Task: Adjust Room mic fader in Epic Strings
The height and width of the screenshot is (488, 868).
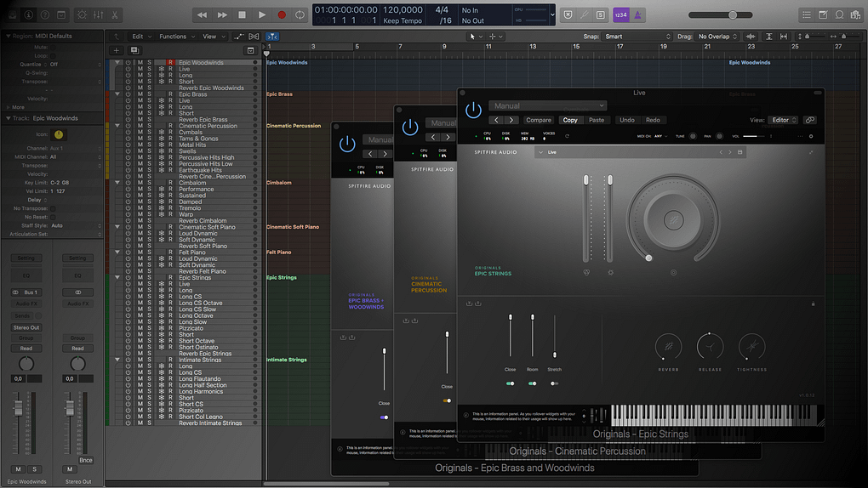Action: point(533,336)
